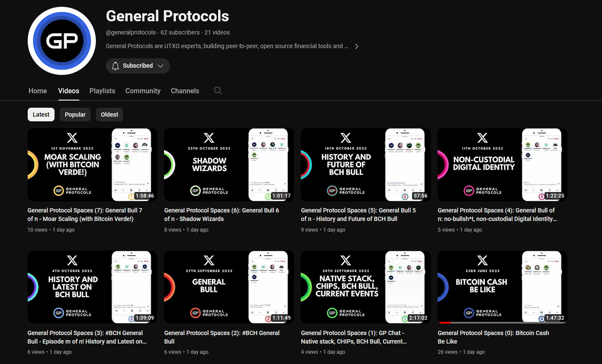This screenshot has width=602, height=364.
Task: Sort videos by Popular
Action: (75, 115)
